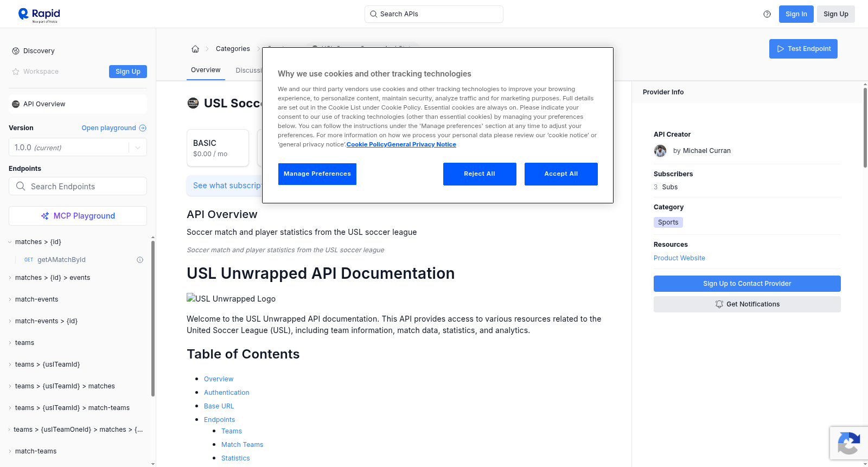The image size is (868, 467).
Task: Focus the Search Endpoints field
Action: pyautogui.click(x=78, y=187)
